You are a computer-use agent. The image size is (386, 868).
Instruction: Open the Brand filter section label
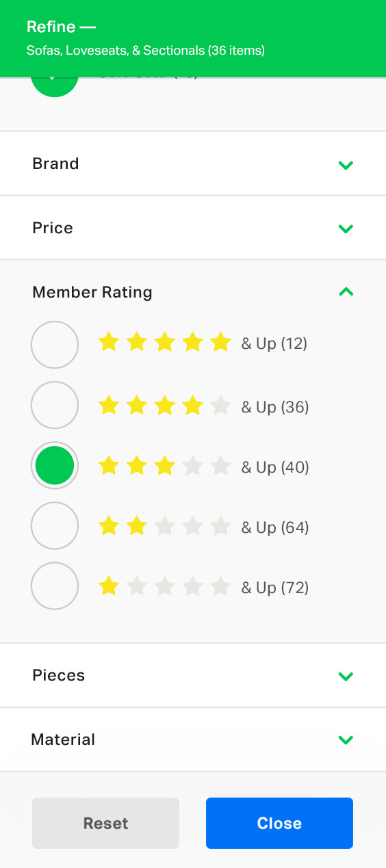[x=55, y=164]
